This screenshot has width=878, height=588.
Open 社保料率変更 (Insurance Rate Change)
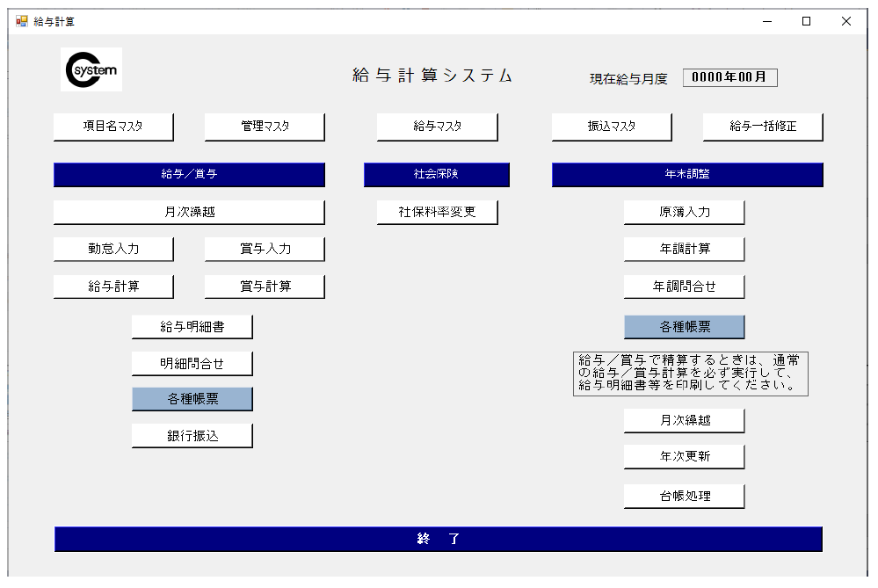(436, 212)
